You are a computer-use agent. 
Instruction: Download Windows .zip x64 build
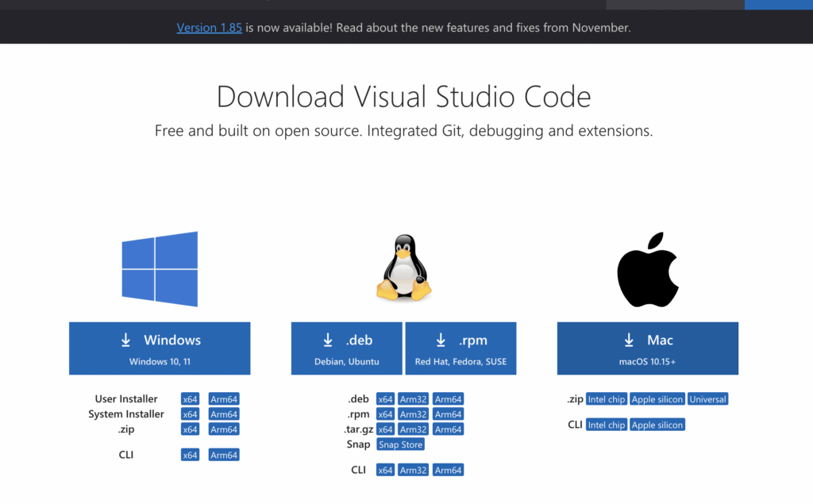(190, 429)
